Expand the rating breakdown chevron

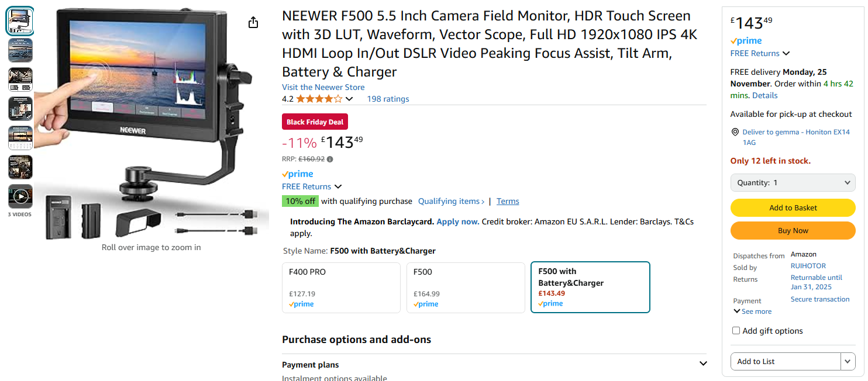(x=350, y=99)
